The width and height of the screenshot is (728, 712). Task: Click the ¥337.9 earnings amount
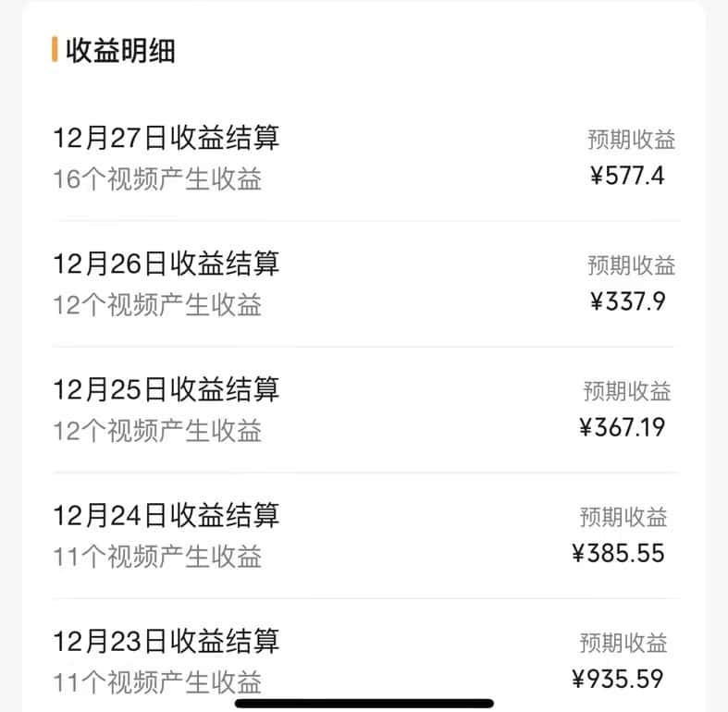tap(627, 301)
